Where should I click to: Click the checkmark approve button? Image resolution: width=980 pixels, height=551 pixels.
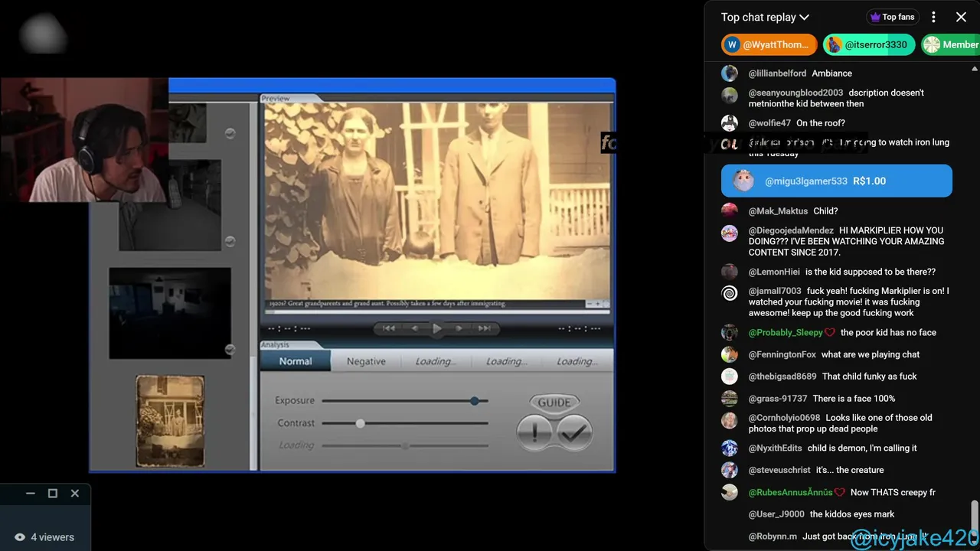(x=574, y=432)
